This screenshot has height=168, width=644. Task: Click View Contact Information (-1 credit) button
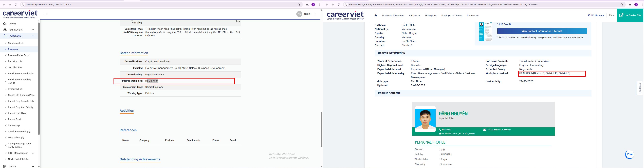pyautogui.click(x=542, y=31)
